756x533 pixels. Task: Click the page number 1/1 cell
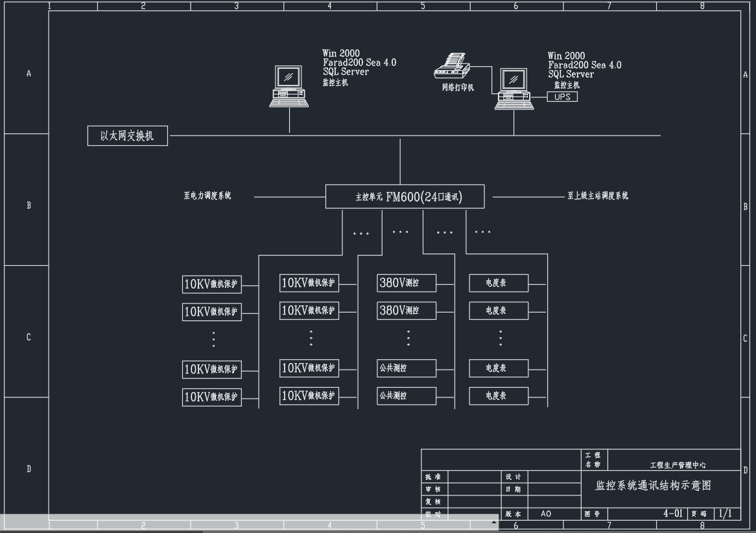(x=725, y=514)
